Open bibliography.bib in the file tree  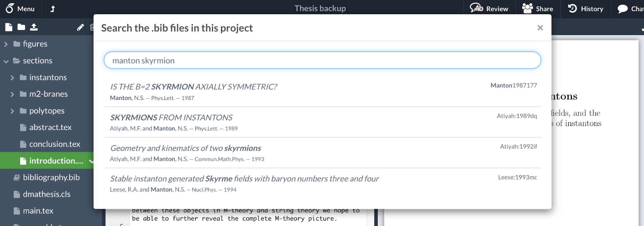click(51, 177)
